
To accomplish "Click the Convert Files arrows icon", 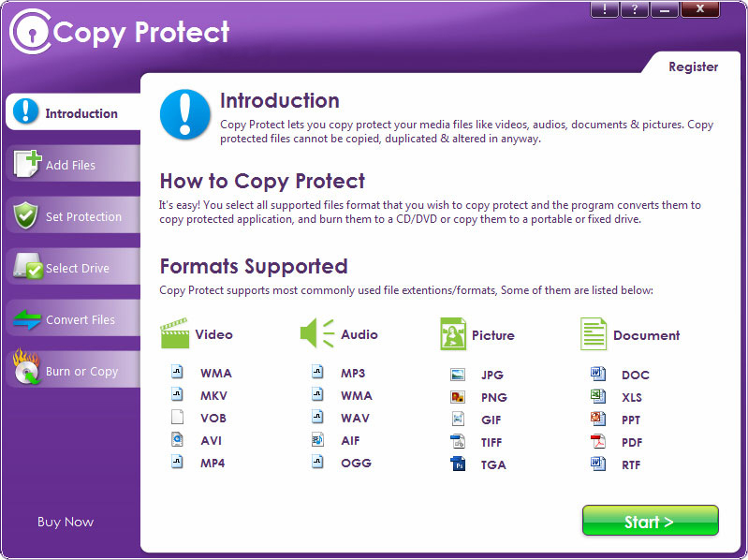I will (27, 319).
